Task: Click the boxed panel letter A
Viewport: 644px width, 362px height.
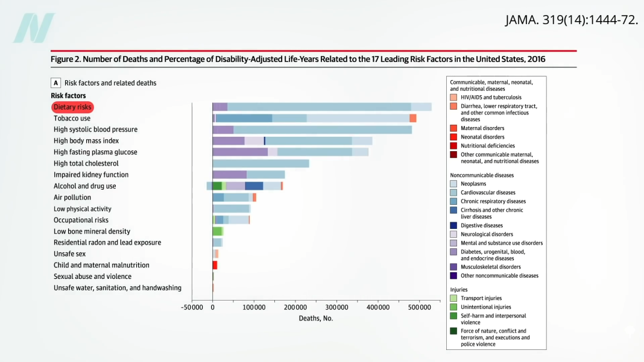Action: pyautogui.click(x=56, y=83)
